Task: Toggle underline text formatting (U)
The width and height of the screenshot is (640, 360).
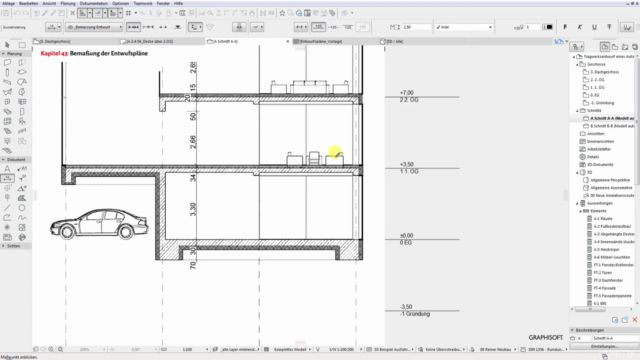Action: [x=594, y=27]
